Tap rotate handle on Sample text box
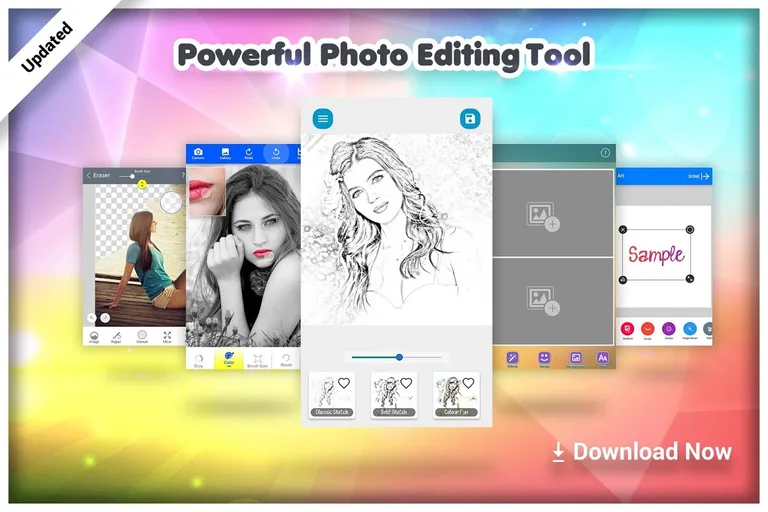 pos(690,229)
